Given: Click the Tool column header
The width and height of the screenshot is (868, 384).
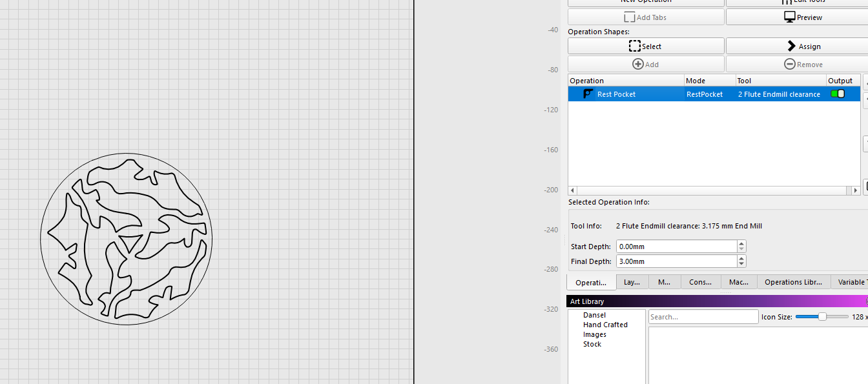Looking at the screenshot, I should (780, 81).
